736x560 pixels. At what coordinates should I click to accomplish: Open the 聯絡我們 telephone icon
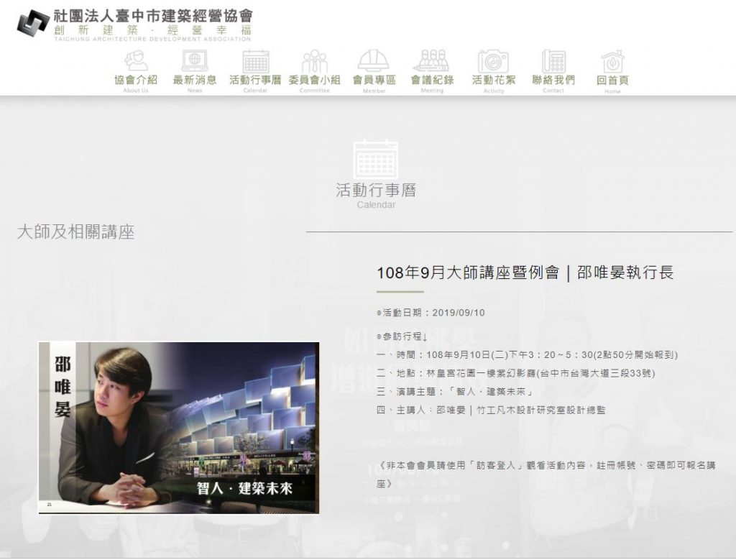point(553,61)
